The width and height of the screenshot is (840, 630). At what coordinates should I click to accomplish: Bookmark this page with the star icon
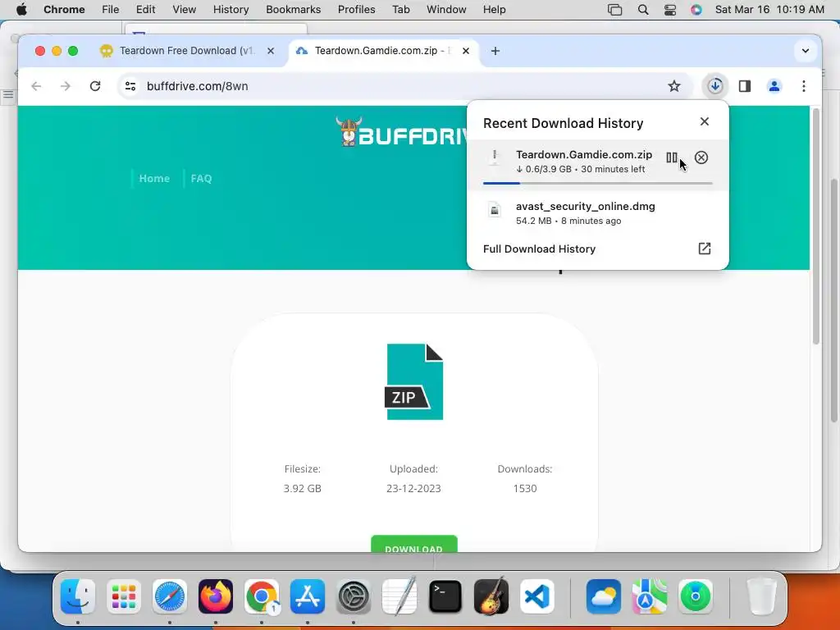(x=674, y=85)
